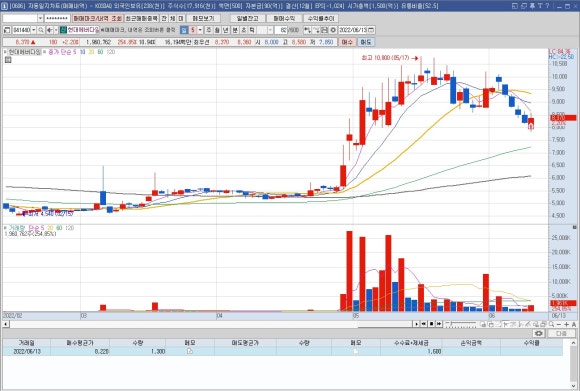Click the gear settings icon above table

(539, 333)
